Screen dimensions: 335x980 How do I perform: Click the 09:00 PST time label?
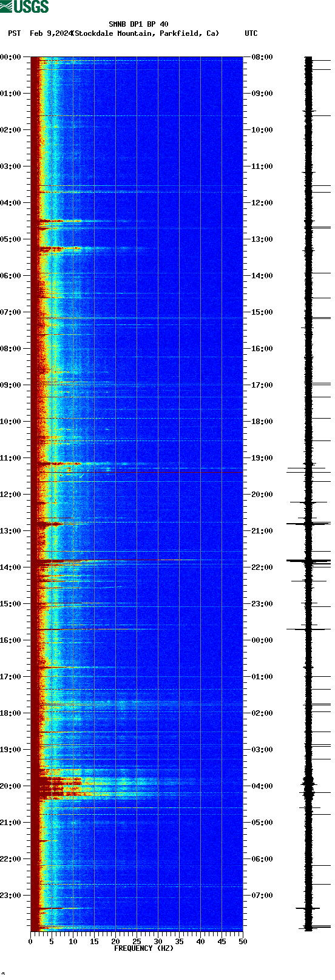pyautogui.click(x=11, y=385)
